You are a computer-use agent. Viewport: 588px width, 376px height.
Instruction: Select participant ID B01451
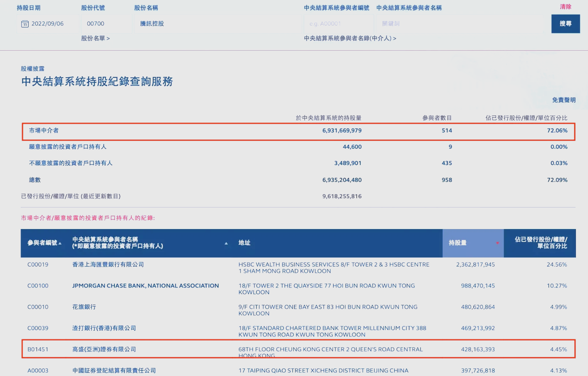[38, 349]
